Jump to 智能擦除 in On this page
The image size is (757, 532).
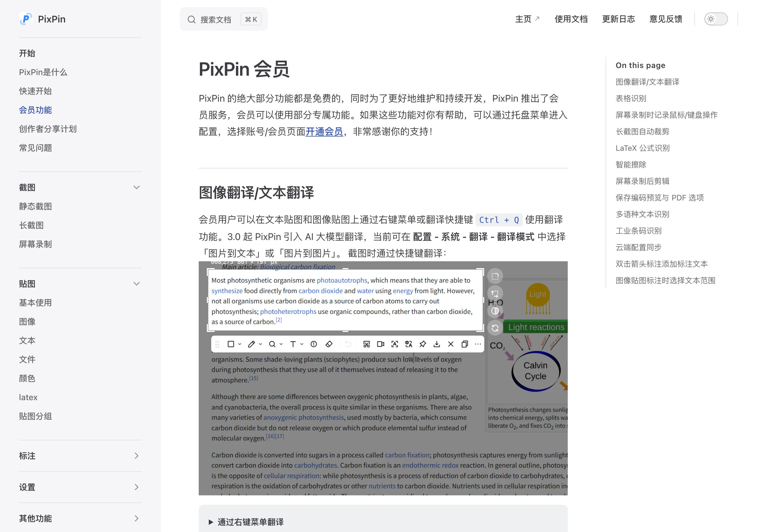(631, 165)
